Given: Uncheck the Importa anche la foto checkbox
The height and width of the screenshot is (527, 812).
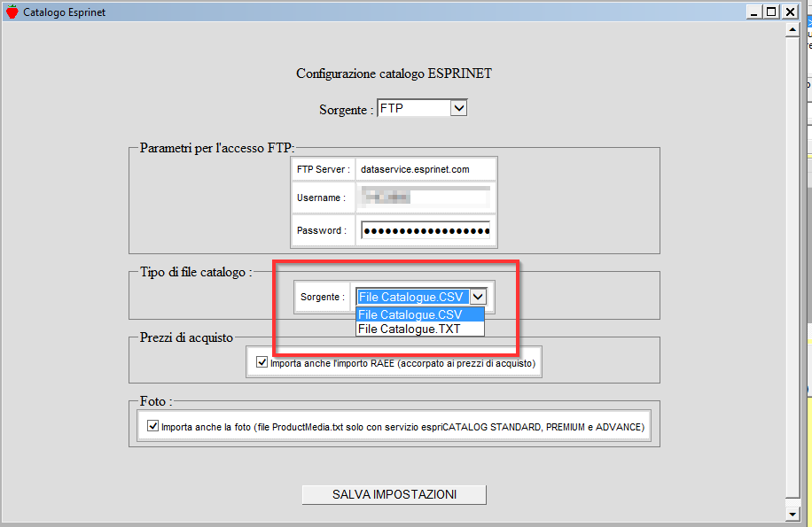Looking at the screenshot, I should [x=152, y=426].
